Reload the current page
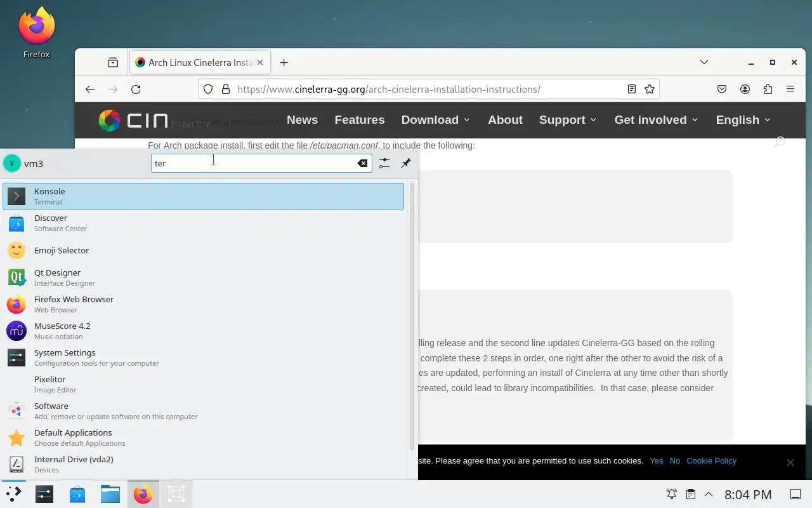This screenshot has height=508, width=812. [136, 90]
